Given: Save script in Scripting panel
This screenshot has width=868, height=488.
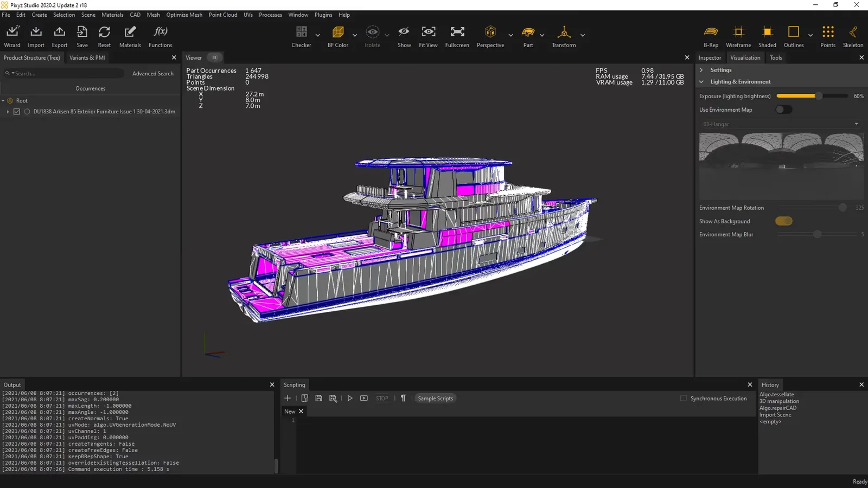Looking at the screenshot, I should [318, 398].
